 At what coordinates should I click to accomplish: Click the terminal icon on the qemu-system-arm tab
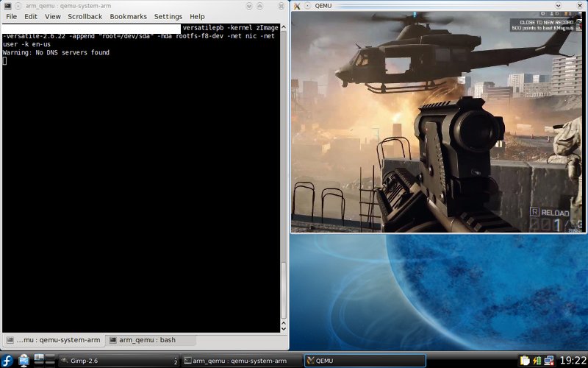coord(10,340)
